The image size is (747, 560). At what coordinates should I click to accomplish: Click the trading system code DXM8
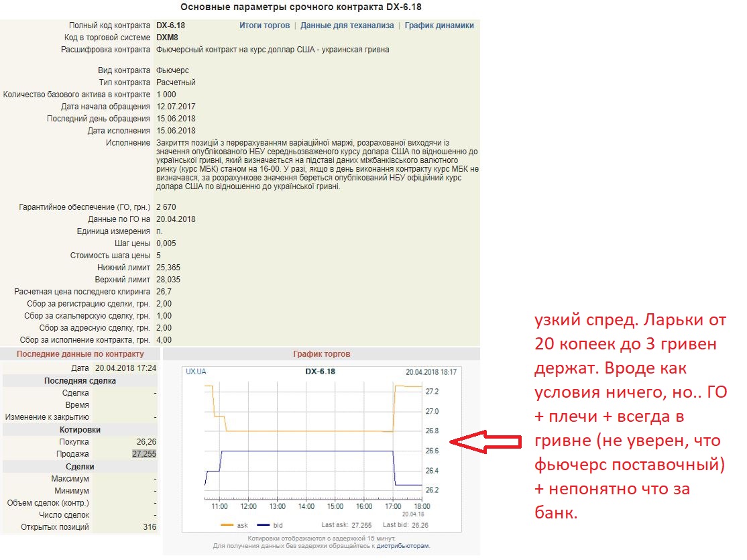tap(167, 37)
